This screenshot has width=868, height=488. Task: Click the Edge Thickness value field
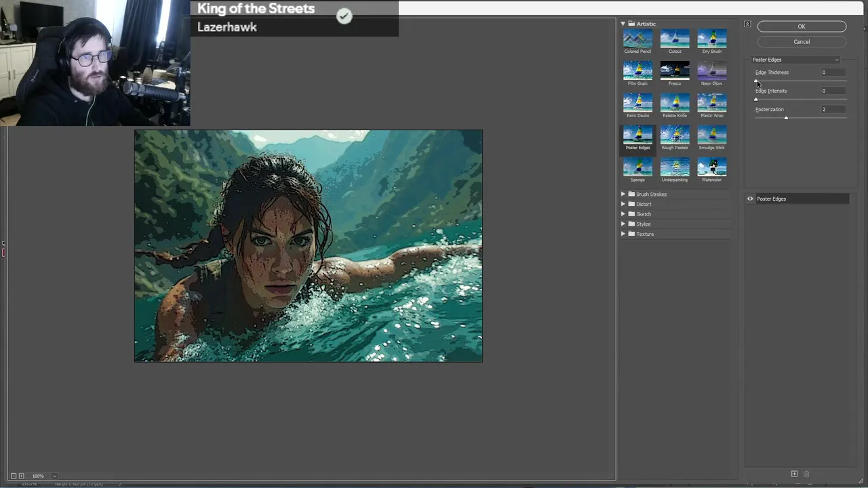832,73
